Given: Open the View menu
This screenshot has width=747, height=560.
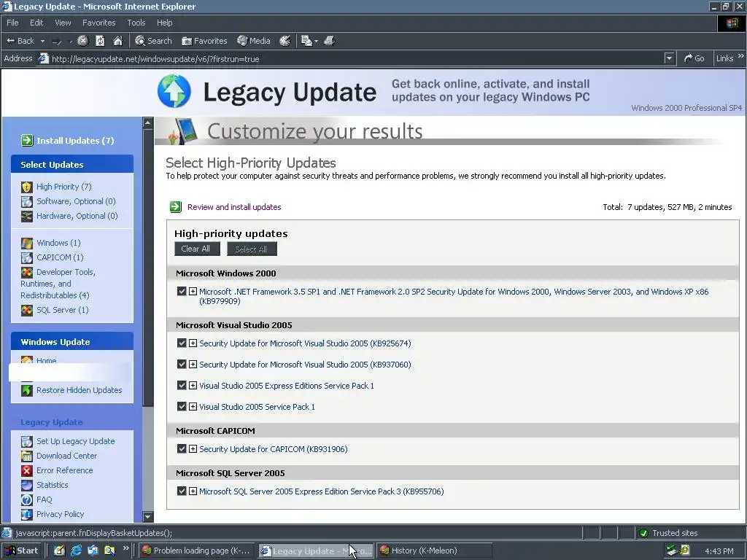Looking at the screenshot, I should (63, 23).
